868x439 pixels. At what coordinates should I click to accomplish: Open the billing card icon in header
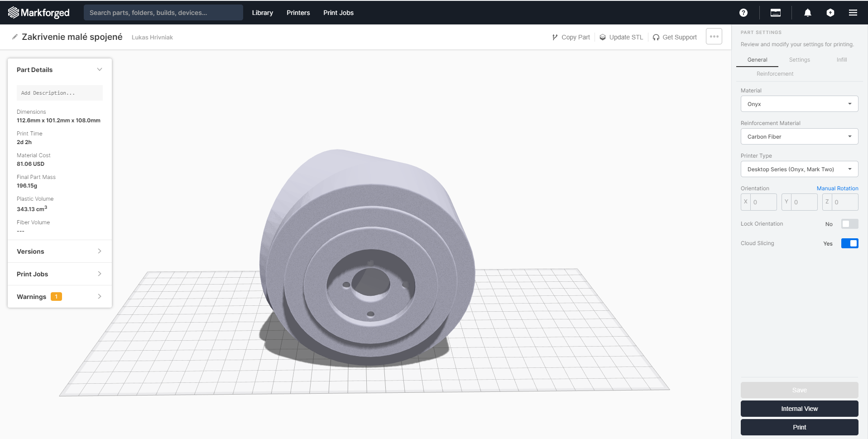pyautogui.click(x=776, y=13)
